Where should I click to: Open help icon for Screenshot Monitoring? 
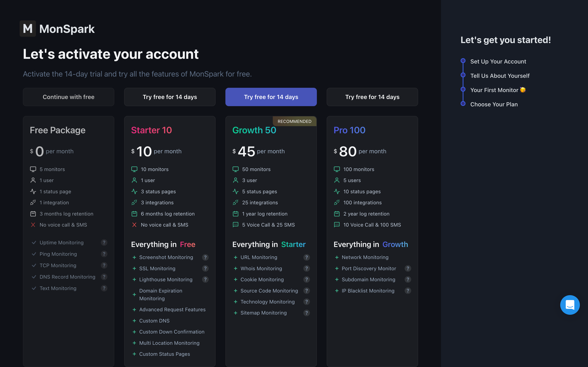tap(205, 257)
